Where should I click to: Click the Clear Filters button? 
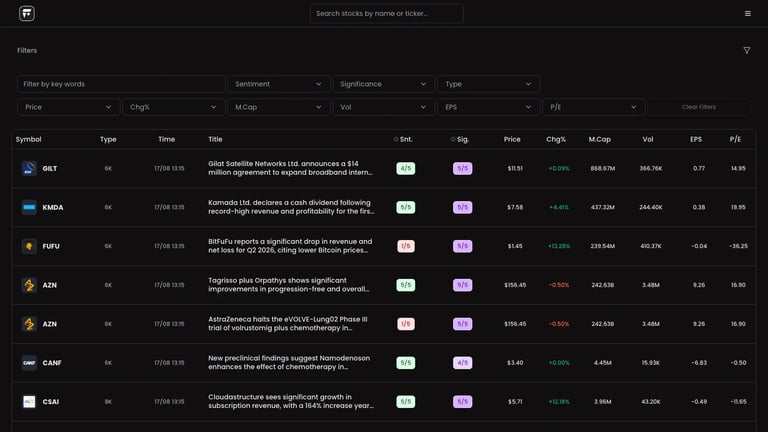point(699,107)
